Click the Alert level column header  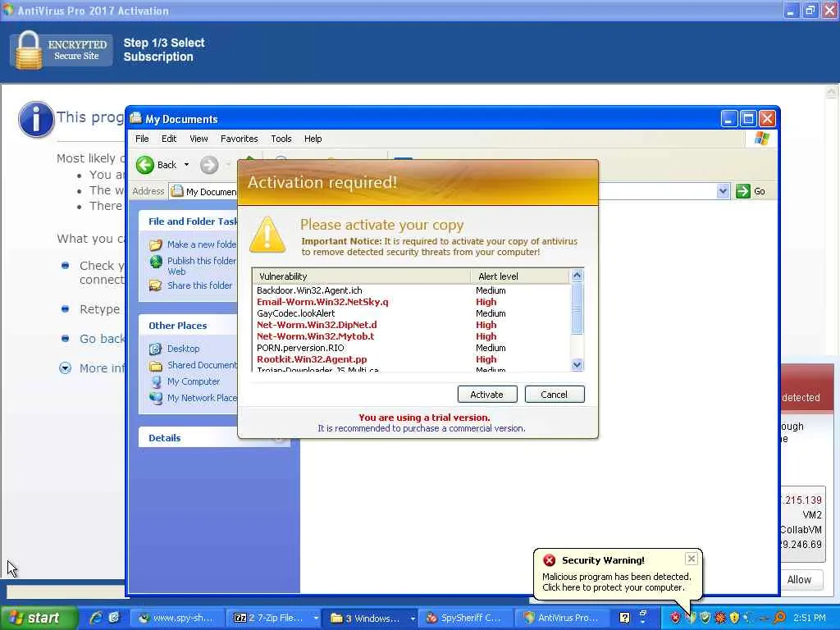519,276
